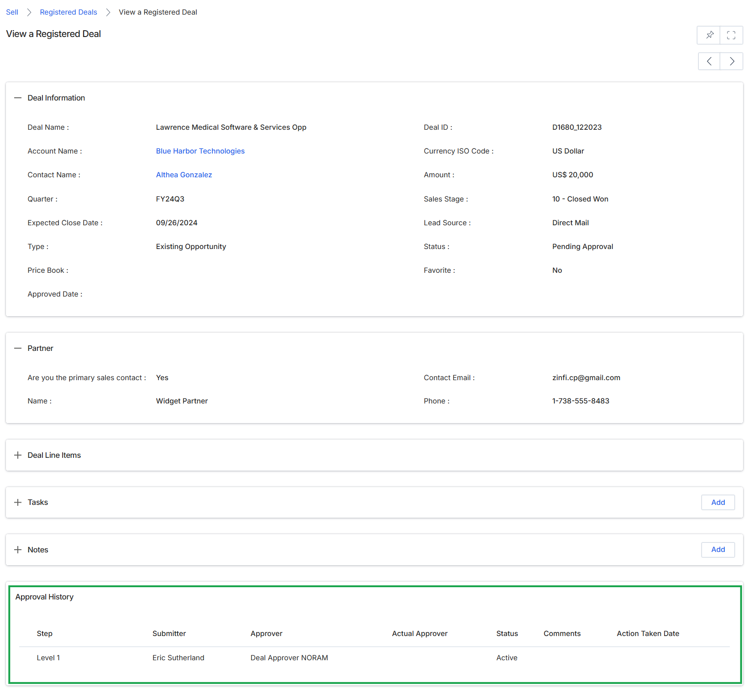Click the Action Taken Date column header
749x700 pixels.
[x=648, y=634]
